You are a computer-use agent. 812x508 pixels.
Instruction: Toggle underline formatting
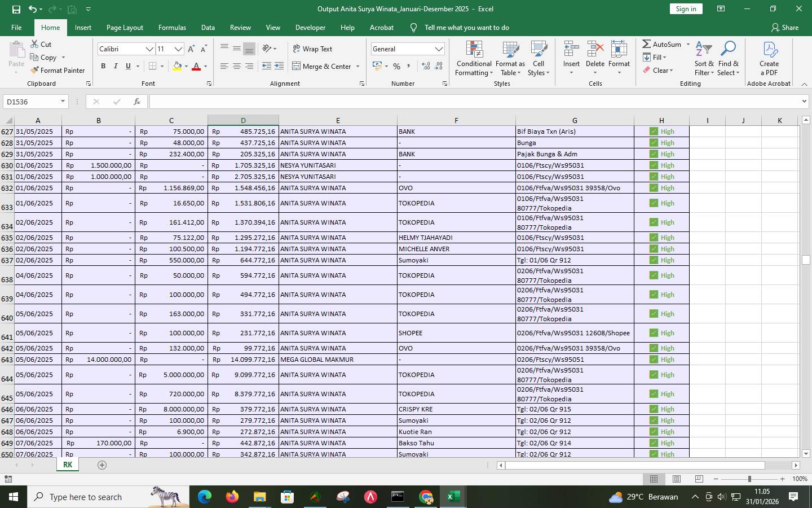point(128,66)
